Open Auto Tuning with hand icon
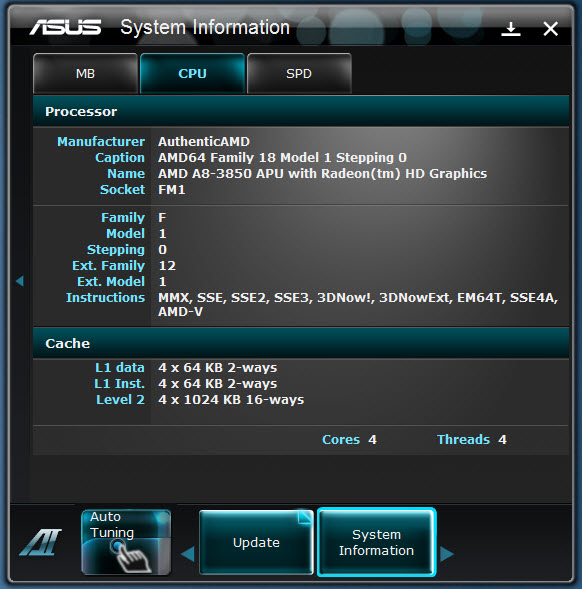 point(126,542)
